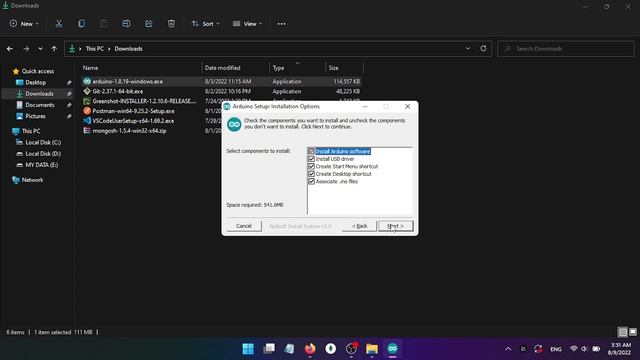Screen dimensions: 640x360
Task: Open the battery tray icon
Action: coord(596,349)
